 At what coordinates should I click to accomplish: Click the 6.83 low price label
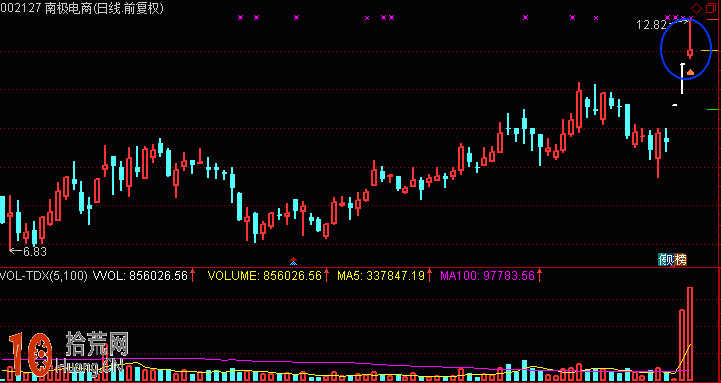click(35, 252)
